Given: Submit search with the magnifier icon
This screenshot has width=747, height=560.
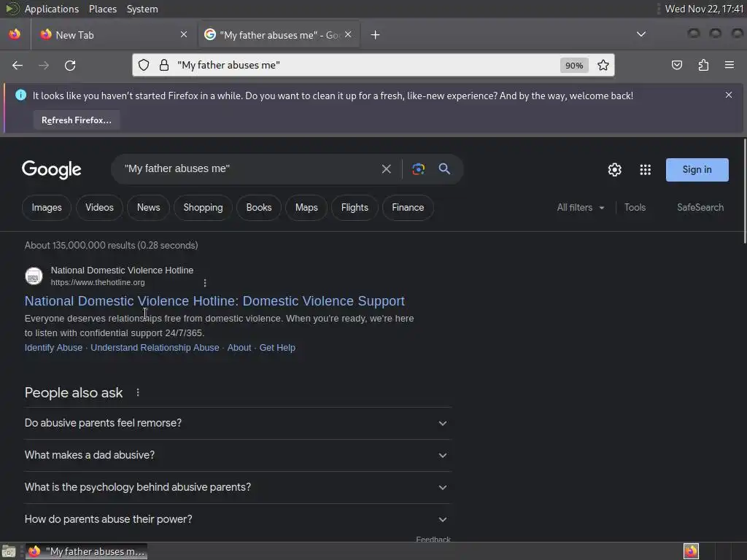Looking at the screenshot, I should click(444, 168).
